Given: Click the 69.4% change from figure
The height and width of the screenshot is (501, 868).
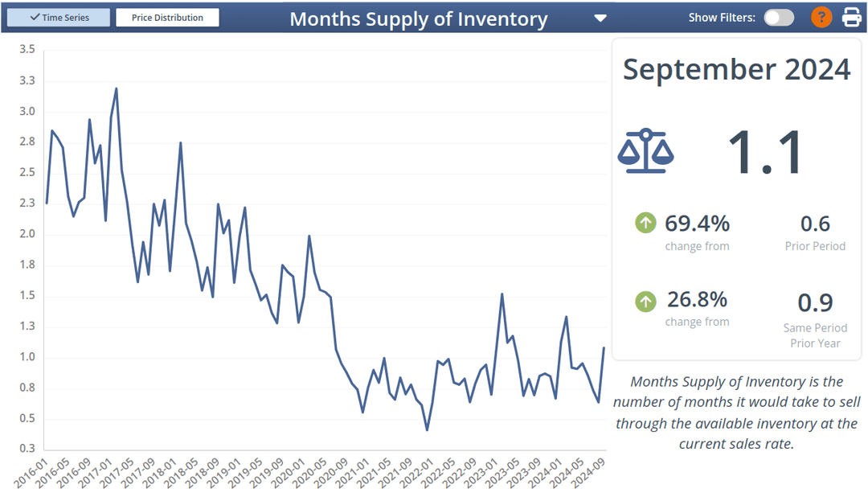Looking at the screenshot, I should pos(697,223).
